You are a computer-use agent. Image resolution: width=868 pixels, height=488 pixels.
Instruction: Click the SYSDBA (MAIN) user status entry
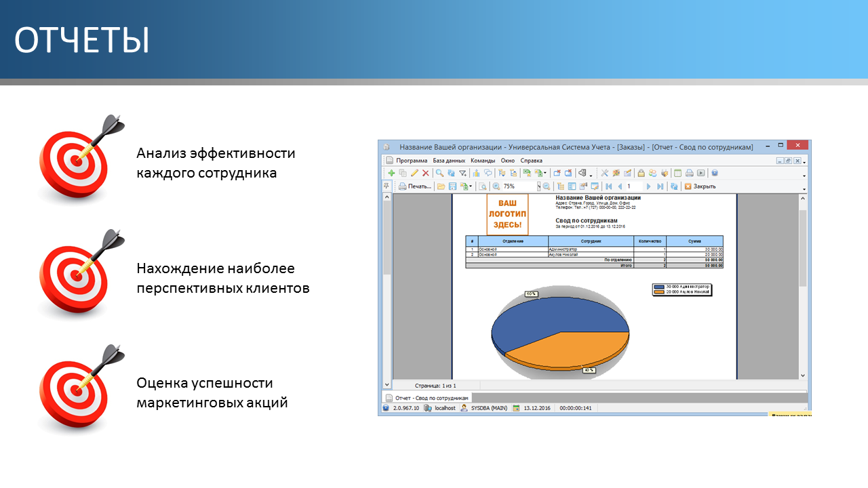tap(489, 408)
